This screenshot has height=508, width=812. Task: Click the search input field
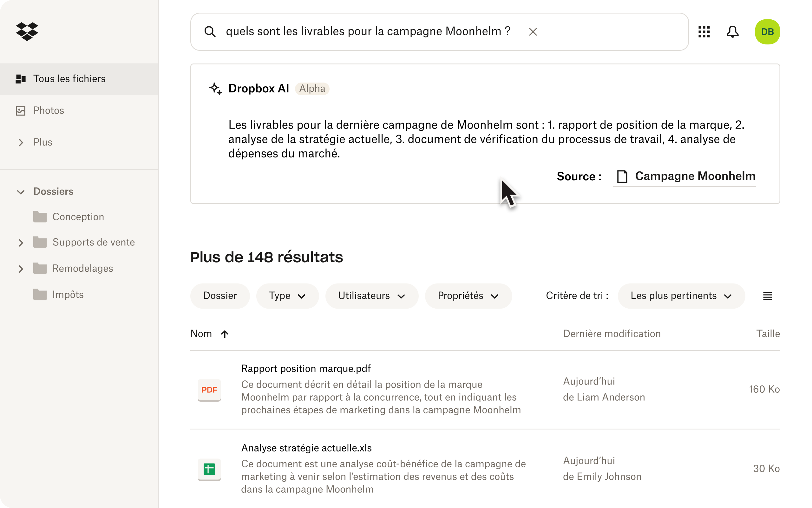(x=440, y=31)
